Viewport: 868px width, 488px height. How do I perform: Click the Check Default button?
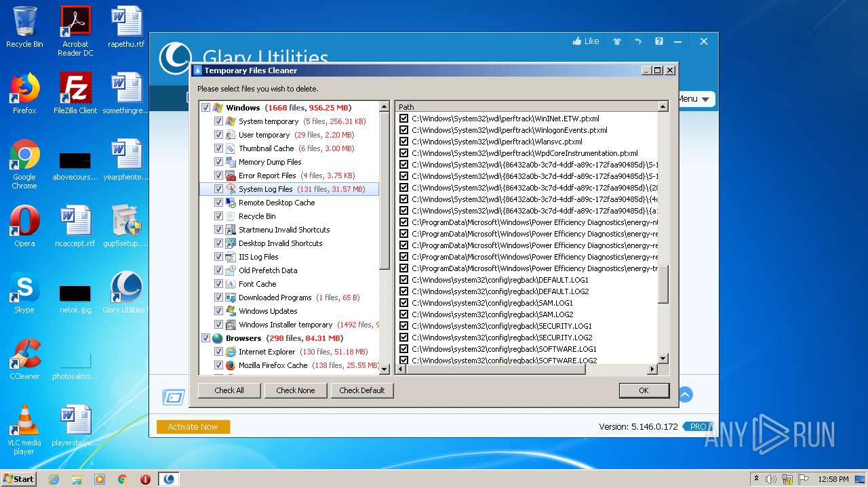tap(362, 390)
